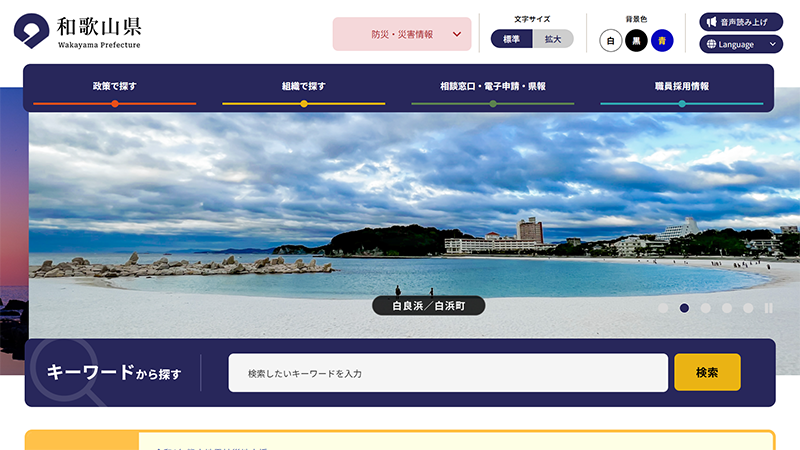This screenshot has width=800, height=450.
Task: Choose the black 黒 background color
Action: coord(636,41)
